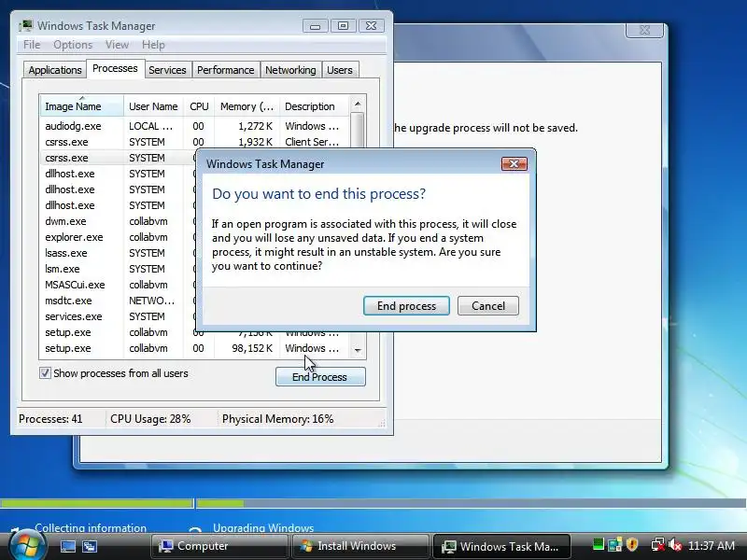The image size is (747, 560).
Task: Select lsm.exe process row
Action: (x=119, y=269)
